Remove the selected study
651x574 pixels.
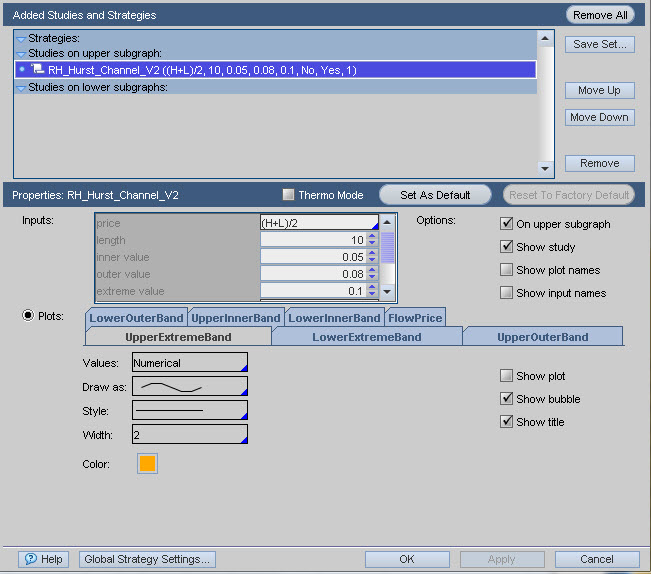click(600, 163)
